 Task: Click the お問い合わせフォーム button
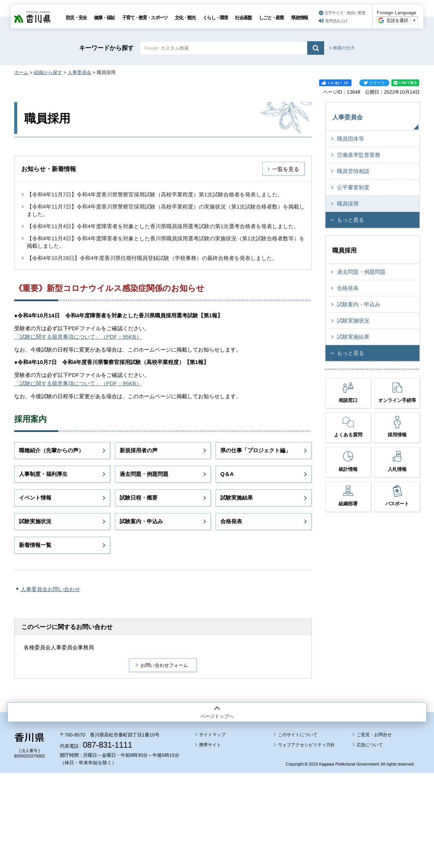pyautogui.click(x=163, y=665)
